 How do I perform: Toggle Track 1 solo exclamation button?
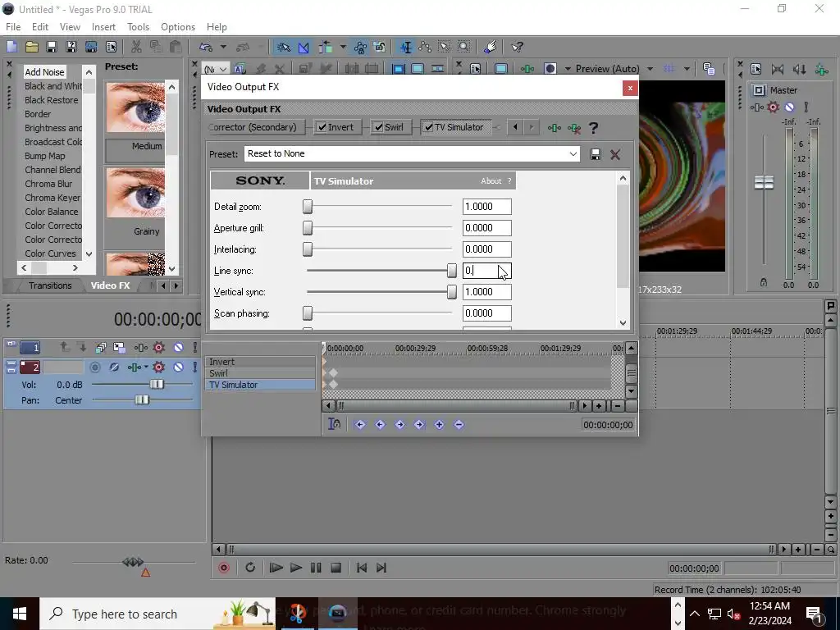195,347
